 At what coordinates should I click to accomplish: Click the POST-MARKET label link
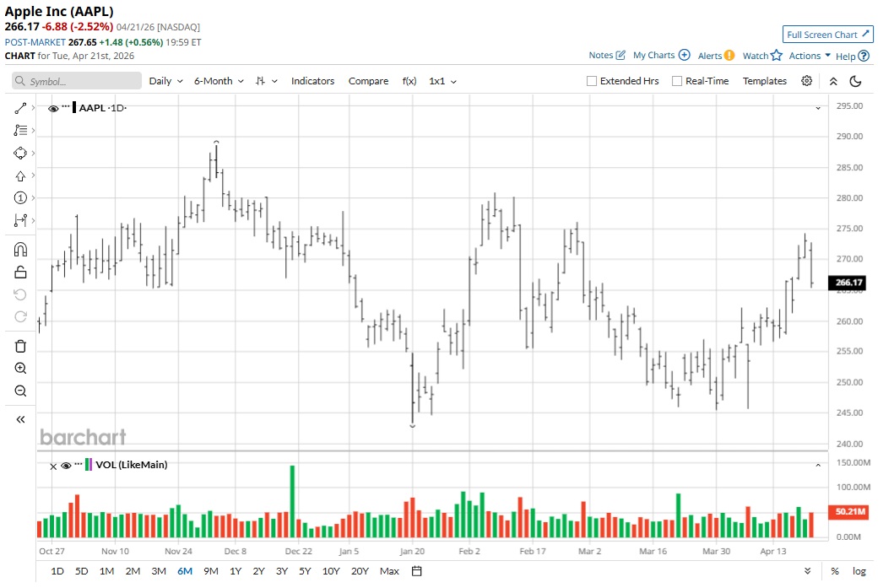[x=35, y=42]
